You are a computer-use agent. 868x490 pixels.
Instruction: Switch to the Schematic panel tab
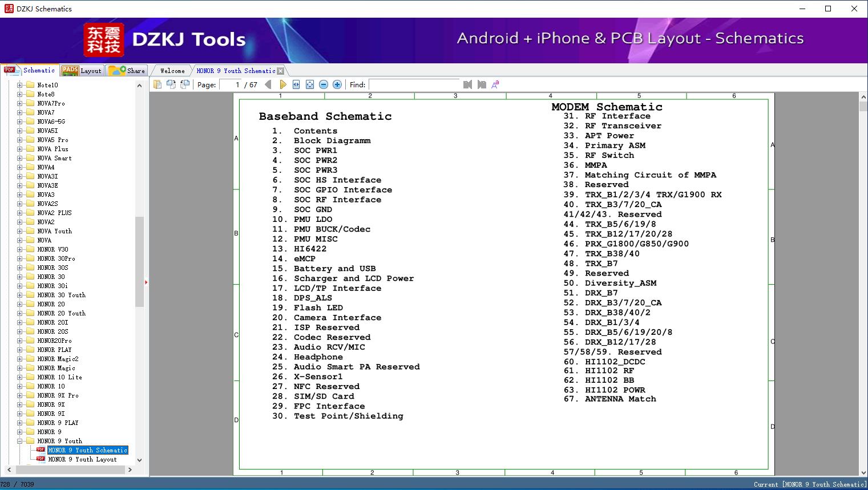pos(30,70)
